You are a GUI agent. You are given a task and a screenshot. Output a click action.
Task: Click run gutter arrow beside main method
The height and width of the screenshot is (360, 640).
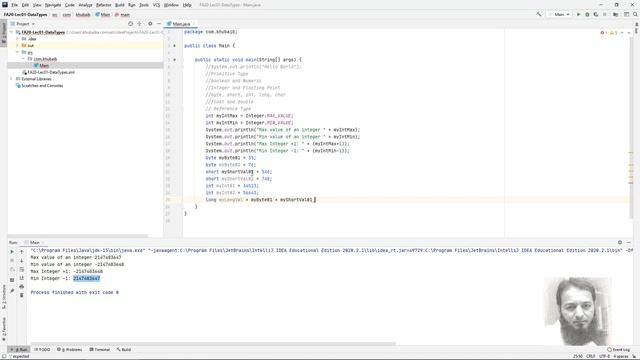(175, 60)
